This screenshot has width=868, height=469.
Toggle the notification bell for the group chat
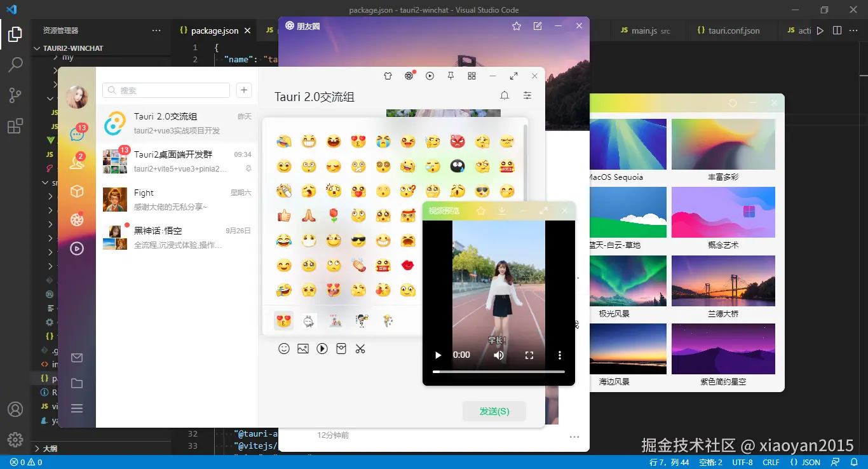[x=505, y=95]
